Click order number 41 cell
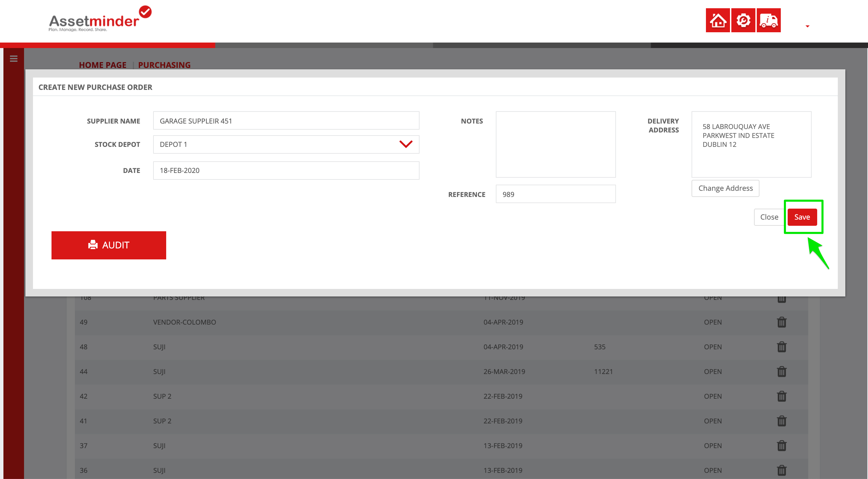Screen dimensions: 868x479 click(x=83, y=421)
